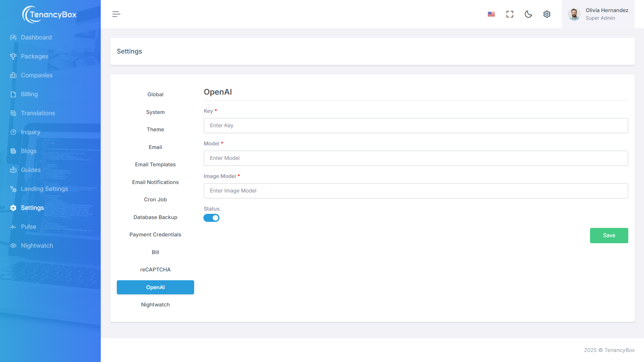Click the Nightwatch eye icon
The image size is (644, 362).
point(13,246)
